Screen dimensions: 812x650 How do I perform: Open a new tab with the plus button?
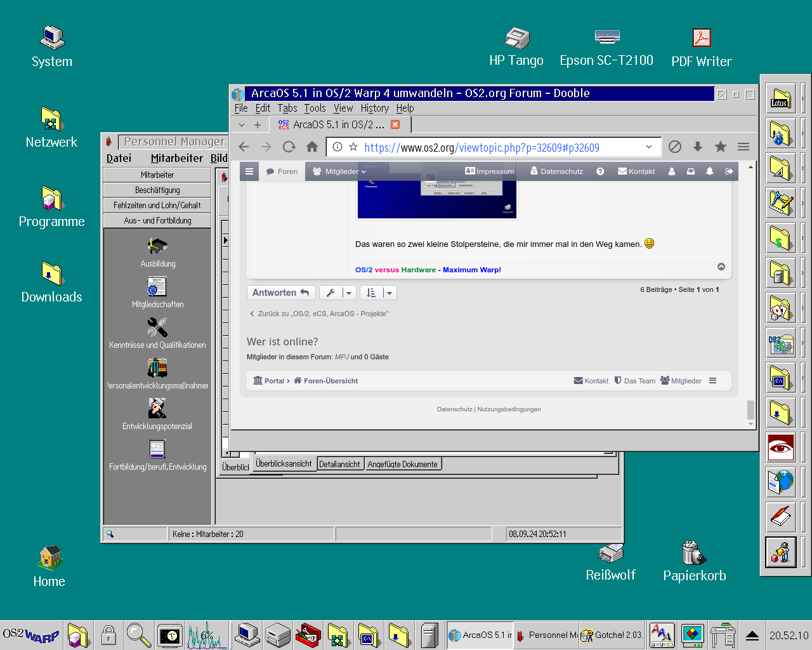point(258,125)
